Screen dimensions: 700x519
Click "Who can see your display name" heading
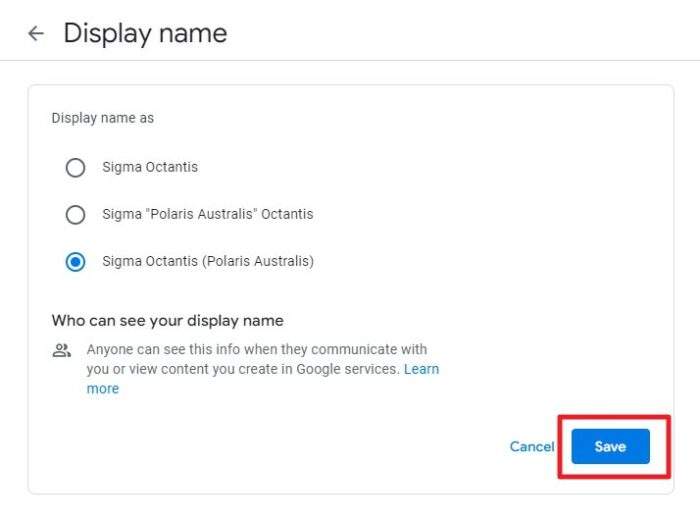point(167,320)
